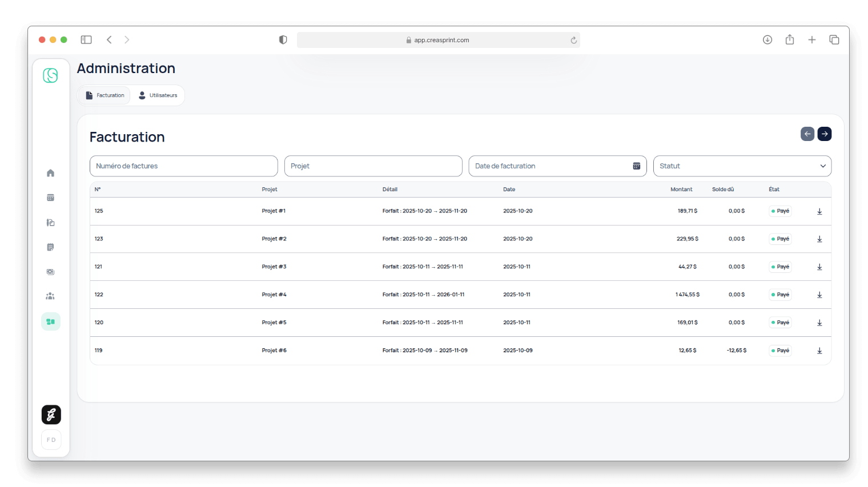Viewport: 868px width, 487px height.
Task: Click the Projet filter input field
Action: click(373, 166)
